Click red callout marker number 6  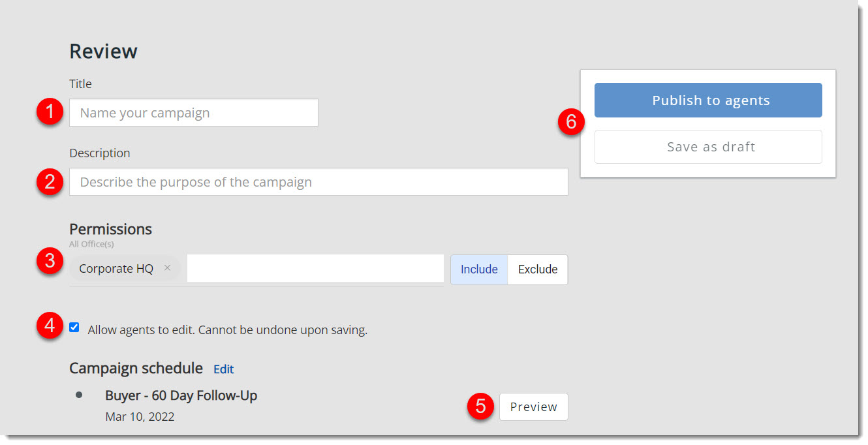click(x=572, y=122)
